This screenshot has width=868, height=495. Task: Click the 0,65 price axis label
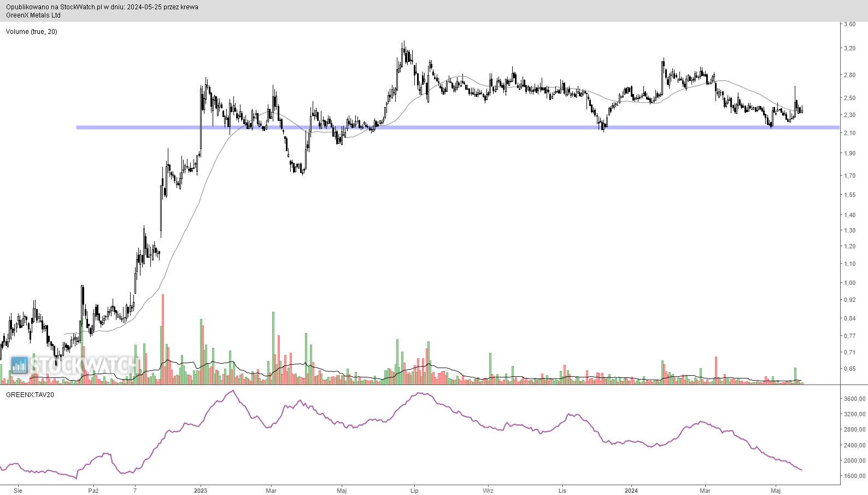849,369
